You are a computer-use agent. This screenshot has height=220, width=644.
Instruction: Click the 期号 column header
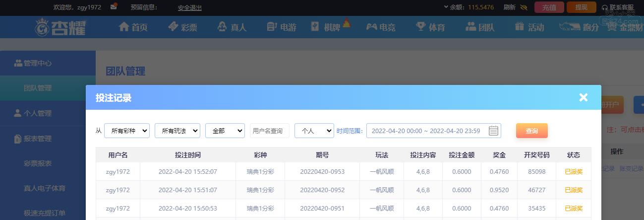tap(322, 155)
